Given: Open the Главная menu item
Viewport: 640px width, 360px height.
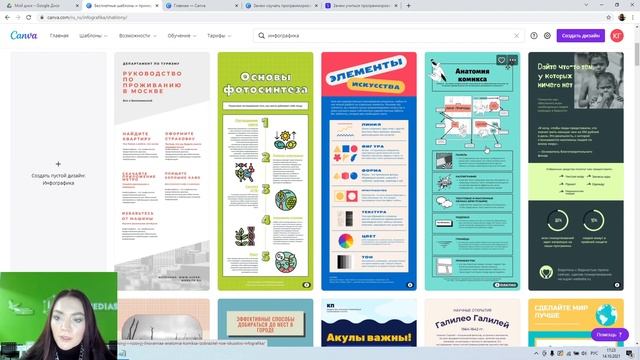Looking at the screenshot, I should pos(59,36).
